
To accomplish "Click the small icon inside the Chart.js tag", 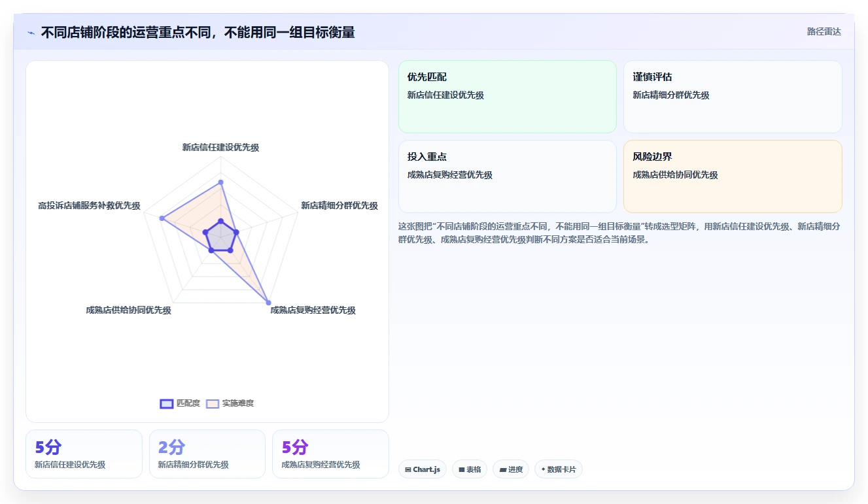I will tap(408, 469).
